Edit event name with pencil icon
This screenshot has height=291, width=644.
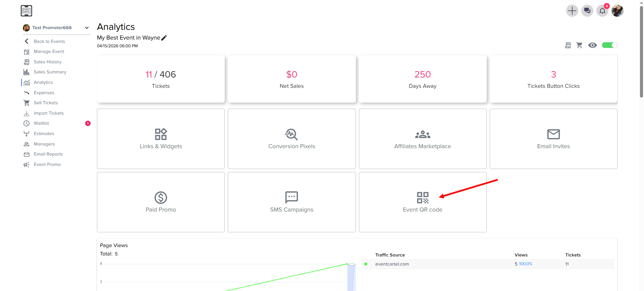pyautogui.click(x=164, y=38)
